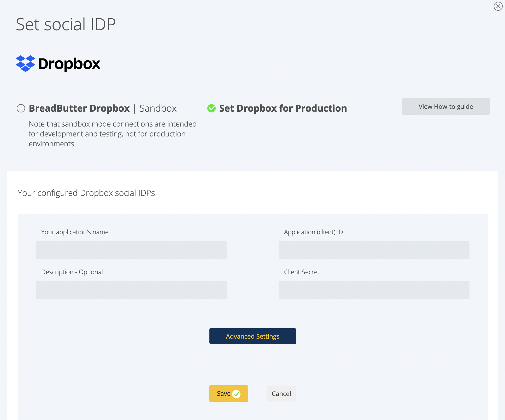
Task: Open the View How-to guide
Action: (445, 106)
